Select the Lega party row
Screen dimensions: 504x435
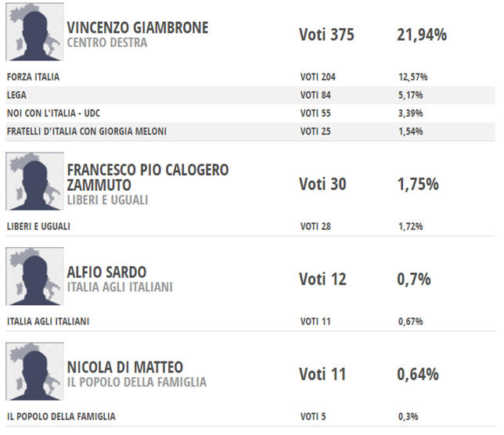(250, 95)
